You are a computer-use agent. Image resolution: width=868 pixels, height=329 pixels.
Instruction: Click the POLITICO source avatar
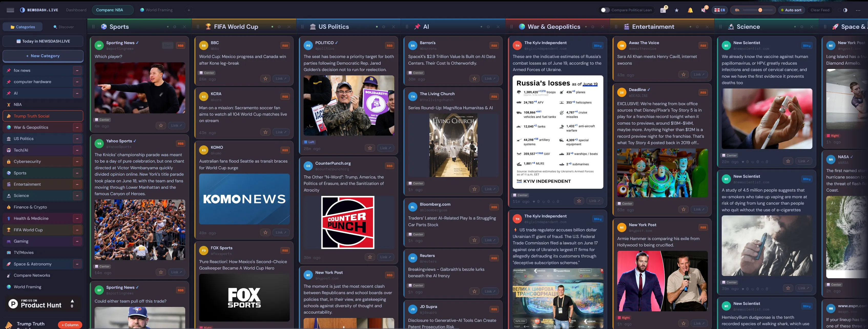point(308,45)
